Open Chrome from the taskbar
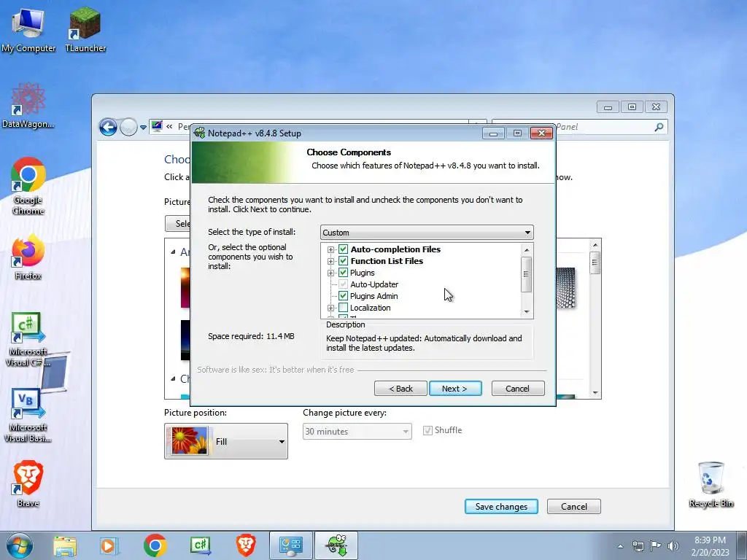Screen dimensions: 747x560 155,545
